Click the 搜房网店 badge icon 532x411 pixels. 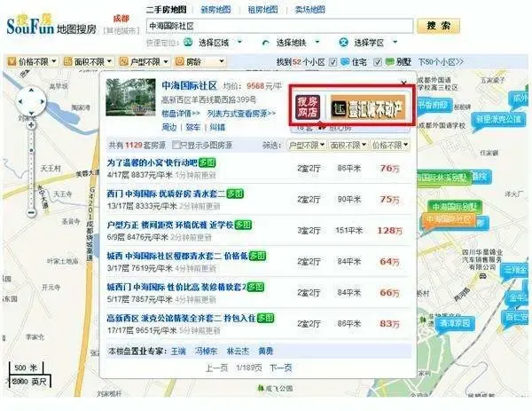308,107
